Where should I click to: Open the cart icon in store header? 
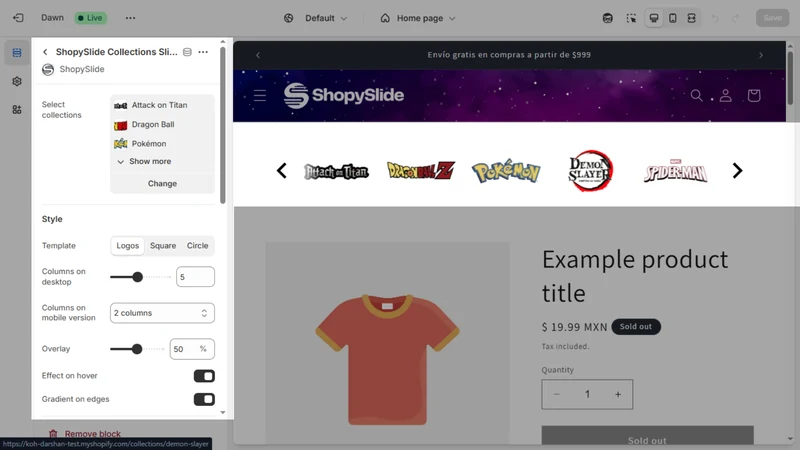click(x=754, y=95)
